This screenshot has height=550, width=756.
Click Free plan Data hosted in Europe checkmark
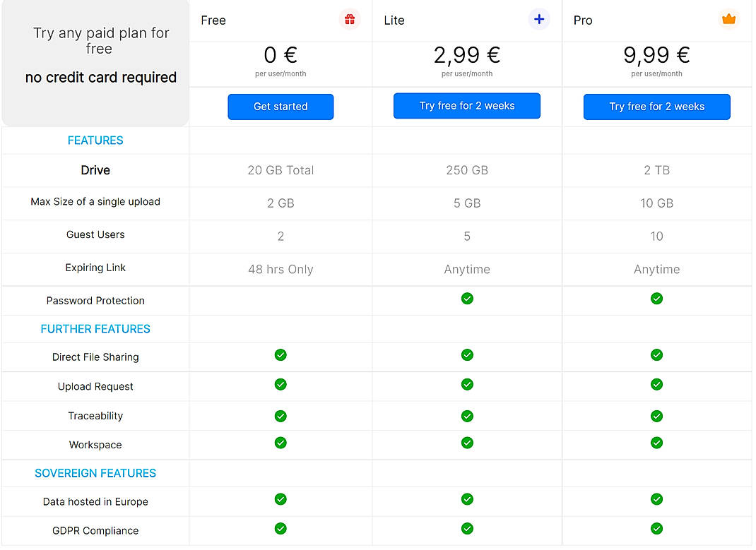click(280, 499)
